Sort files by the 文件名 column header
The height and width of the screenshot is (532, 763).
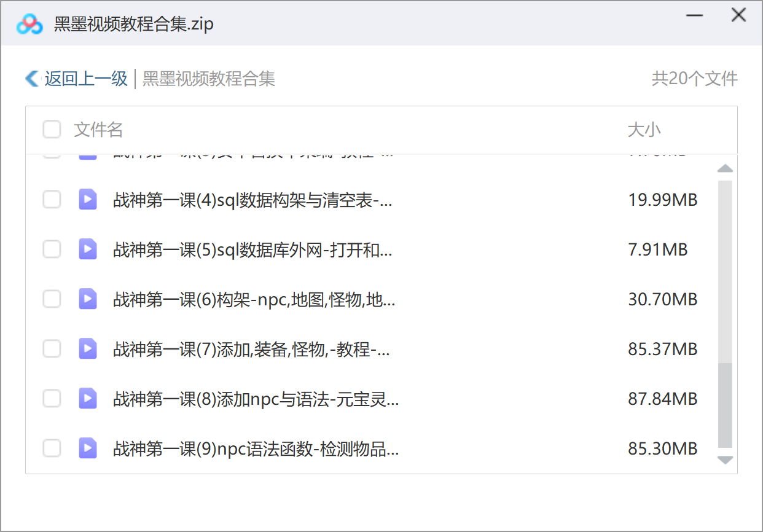coord(98,130)
